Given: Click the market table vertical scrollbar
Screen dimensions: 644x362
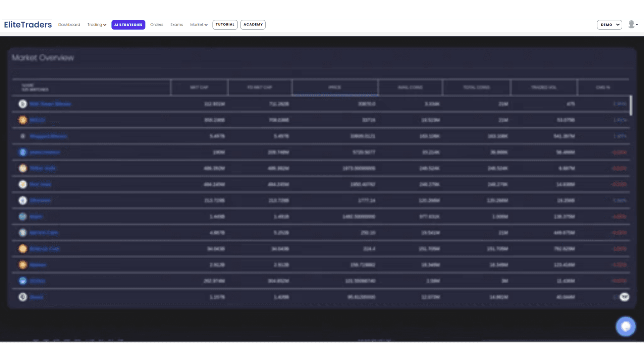Looking at the screenshot, I should point(631,106).
